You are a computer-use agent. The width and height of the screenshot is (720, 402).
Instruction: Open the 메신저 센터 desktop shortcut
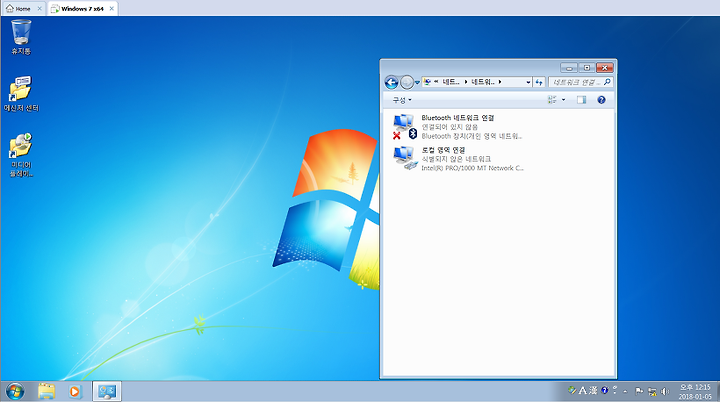tap(21, 94)
